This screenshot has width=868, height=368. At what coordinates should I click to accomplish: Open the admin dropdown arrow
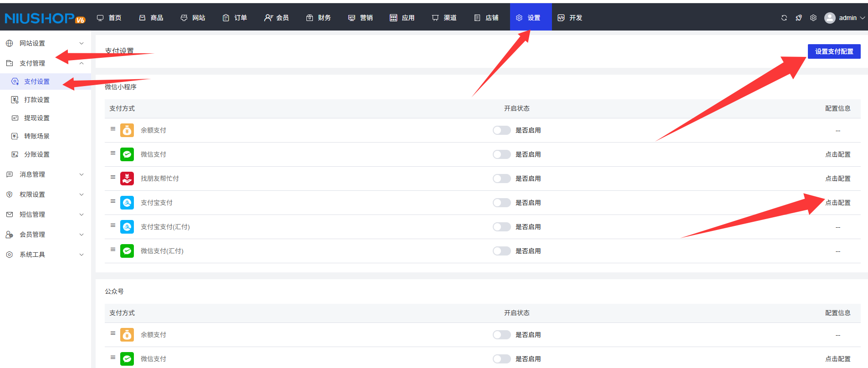point(862,18)
